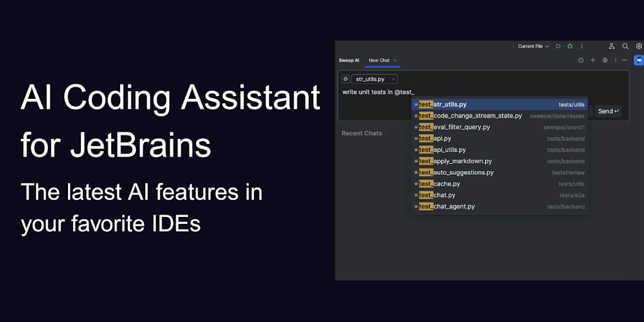Select test_api.py from the suggestion list
Image resolution: width=644 pixels, height=322 pixels.
click(499, 139)
